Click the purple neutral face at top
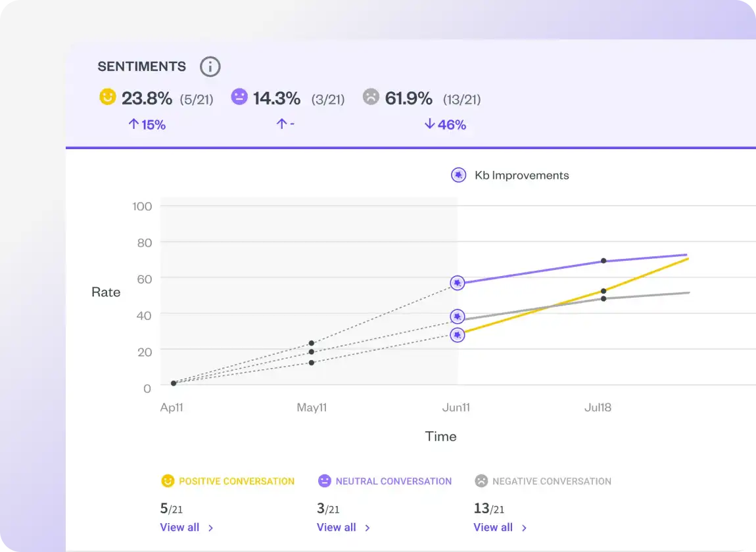Screen dimensions: 756x552 [x=239, y=97]
